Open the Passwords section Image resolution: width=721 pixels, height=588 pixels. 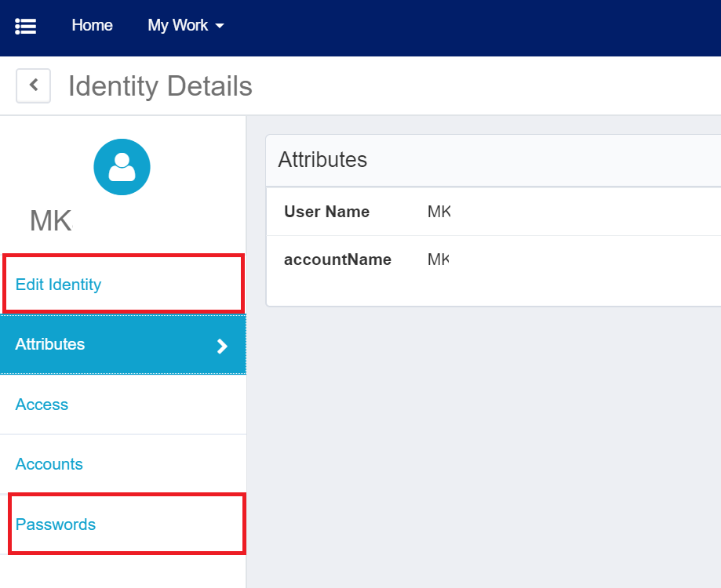coord(56,524)
